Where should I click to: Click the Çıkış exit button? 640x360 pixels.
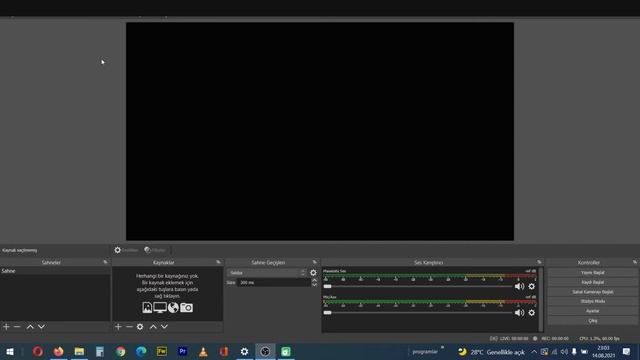pos(593,321)
